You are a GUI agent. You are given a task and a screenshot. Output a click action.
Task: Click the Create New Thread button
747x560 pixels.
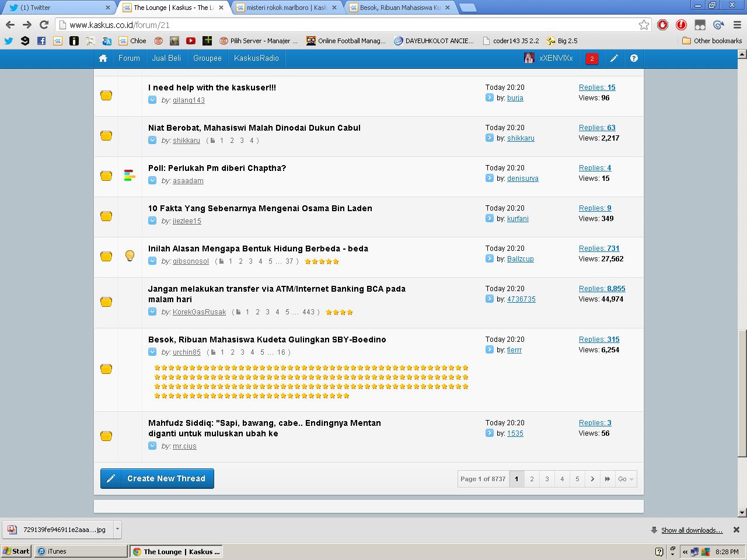157,478
